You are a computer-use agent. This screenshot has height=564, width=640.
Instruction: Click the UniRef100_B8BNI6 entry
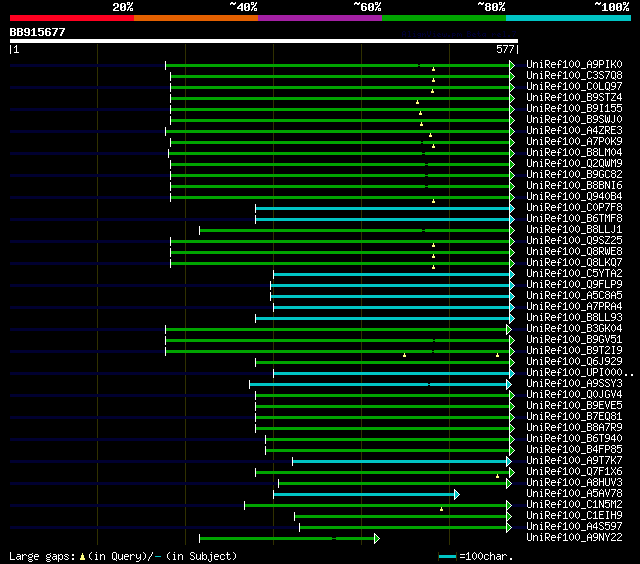click(x=574, y=186)
